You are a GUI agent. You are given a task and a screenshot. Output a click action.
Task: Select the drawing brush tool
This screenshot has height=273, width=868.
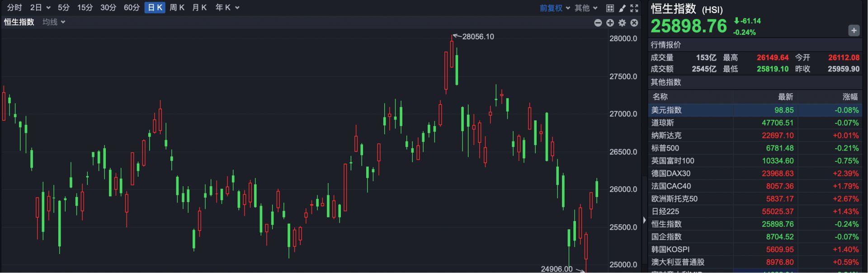622,8
